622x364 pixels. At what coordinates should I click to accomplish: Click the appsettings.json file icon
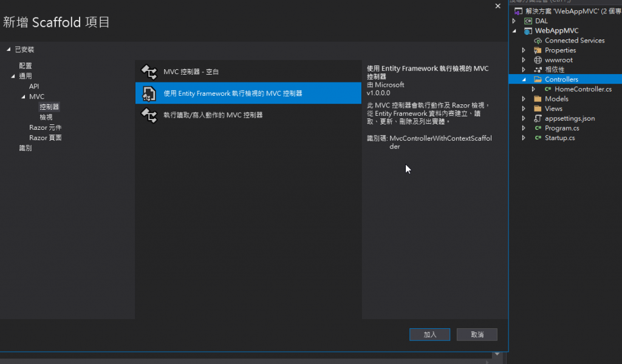538,118
